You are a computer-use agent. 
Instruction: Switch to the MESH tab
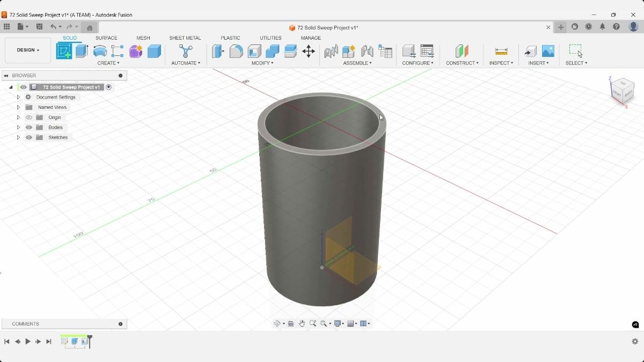(x=143, y=38)
